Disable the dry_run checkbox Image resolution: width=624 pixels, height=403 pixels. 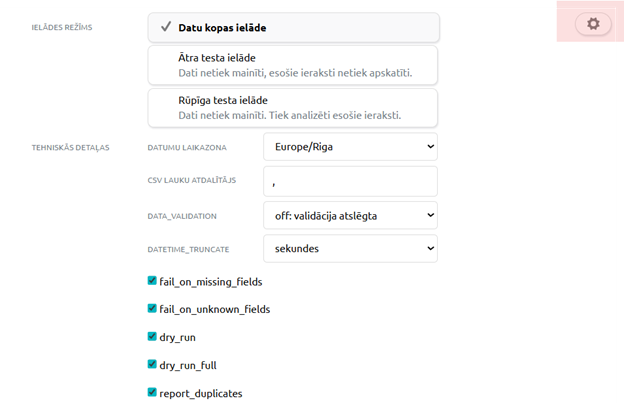point(152,337)
